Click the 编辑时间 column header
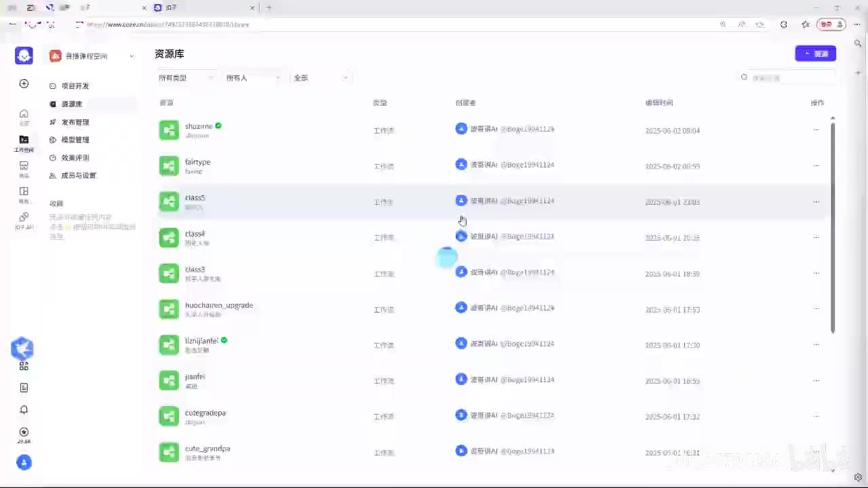Viewport: 868px width, 488px height. coord(658,103)
